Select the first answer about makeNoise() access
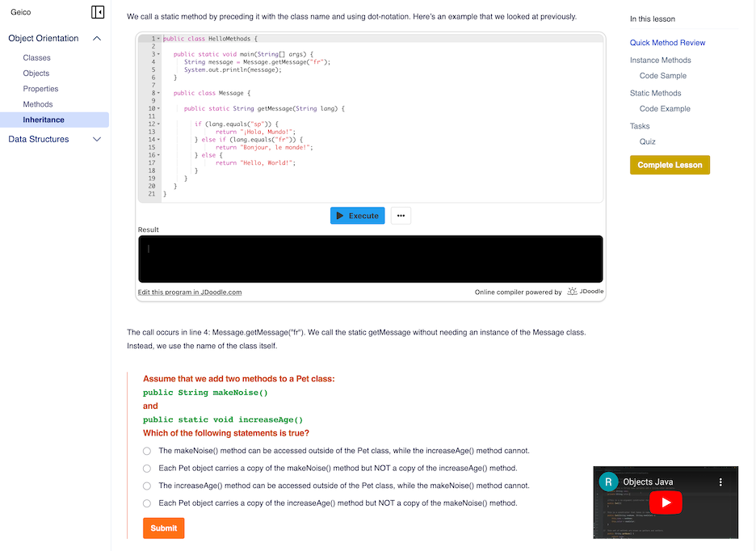 (x=146, y=451)
